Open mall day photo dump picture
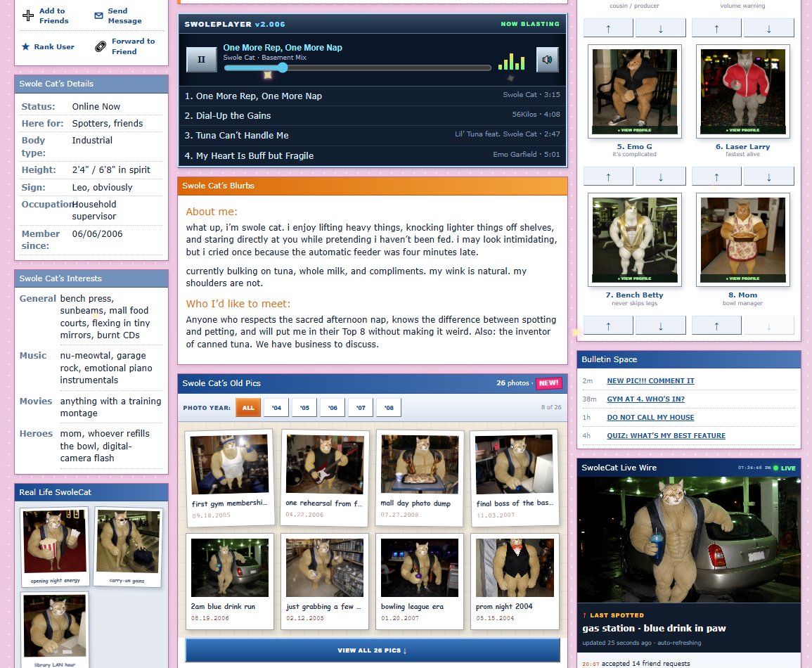The height and width of the screenshot is (668, 812). click(420, 464)
